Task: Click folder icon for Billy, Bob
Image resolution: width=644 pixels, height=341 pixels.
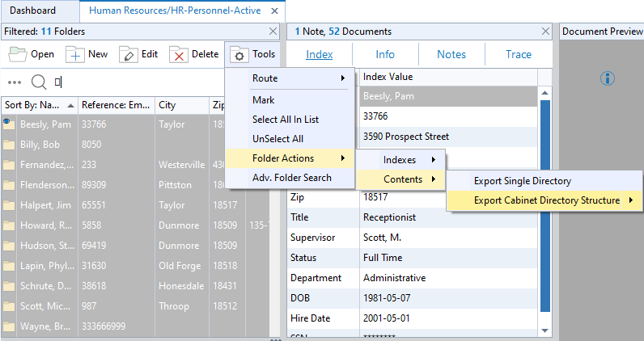Action: click(x=9, y=145)
